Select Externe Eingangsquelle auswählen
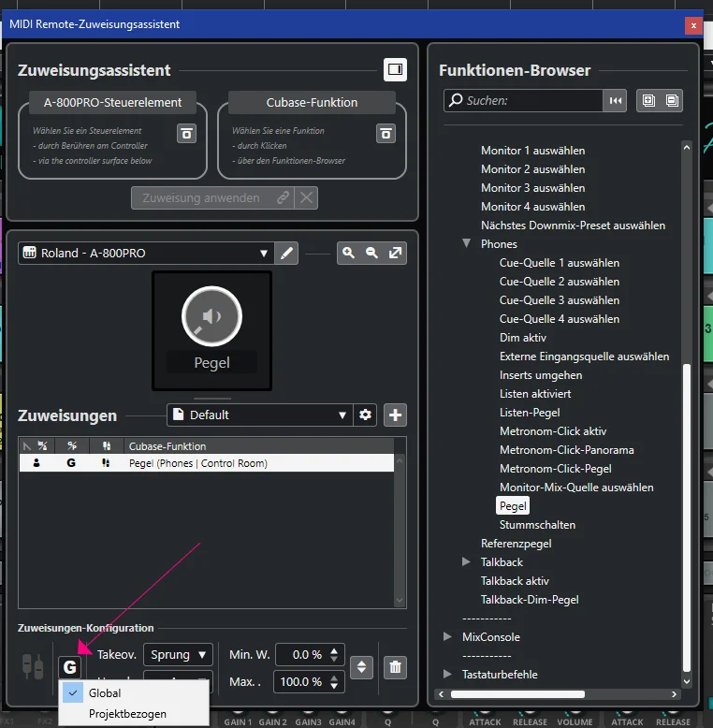 [x=584, y=357]
